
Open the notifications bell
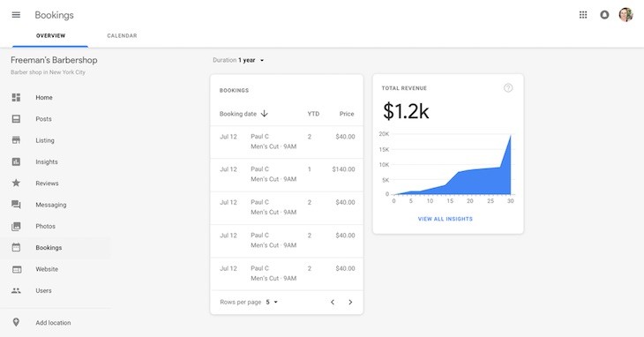pyautogui.click(x=604, y=15)
